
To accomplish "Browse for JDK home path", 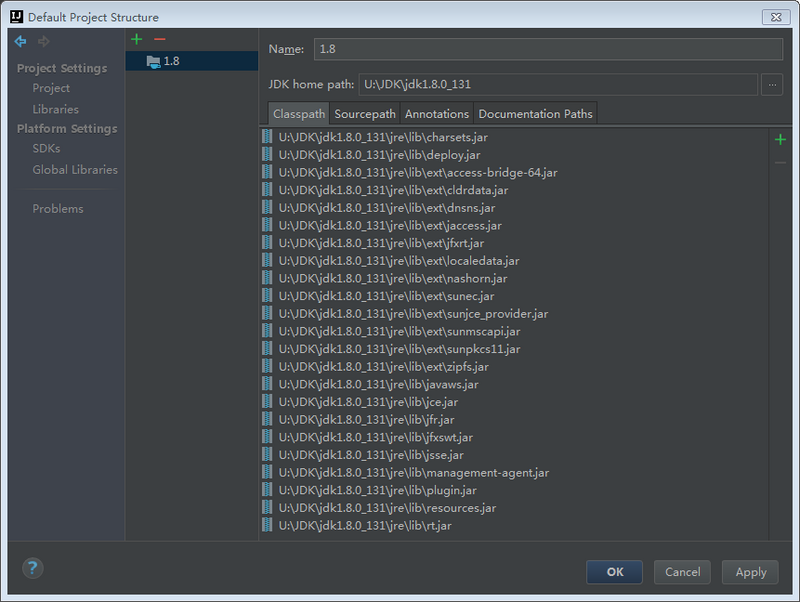I will [772, 85].
